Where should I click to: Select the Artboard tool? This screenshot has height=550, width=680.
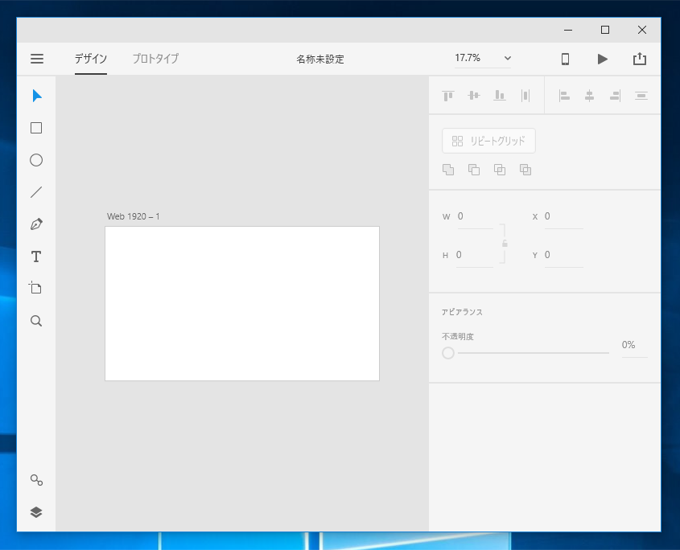click(x=36, y=288)
